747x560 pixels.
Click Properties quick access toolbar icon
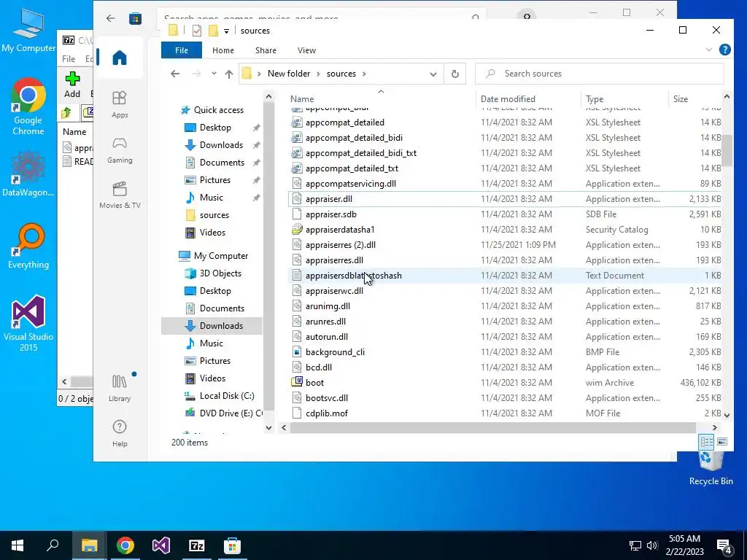coord(197,31)
